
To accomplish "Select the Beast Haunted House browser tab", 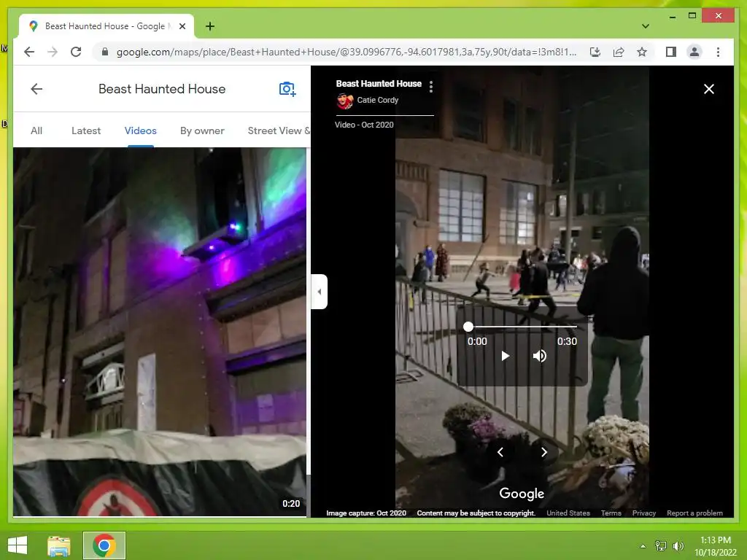I will [x=107, y=26].
